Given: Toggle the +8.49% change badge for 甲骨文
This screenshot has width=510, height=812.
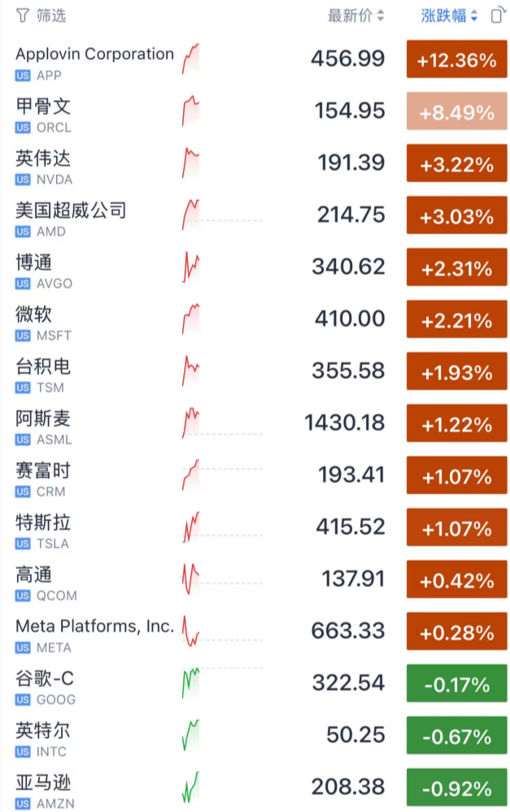Looking at the screenshot, I should click(x=456, y=112).
